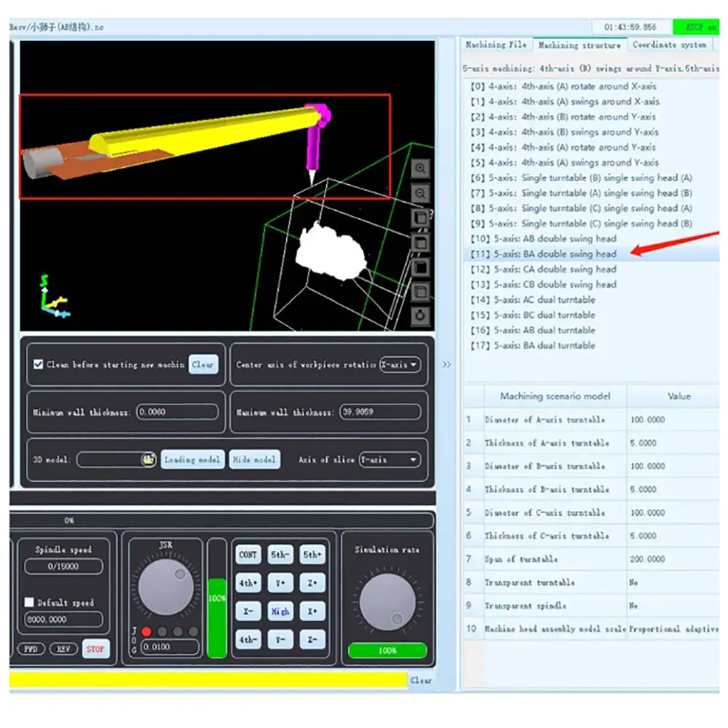Click the yellow message bar
This screenshot has height=728, width=728.
pyautogui.click(x=208, y=680)
